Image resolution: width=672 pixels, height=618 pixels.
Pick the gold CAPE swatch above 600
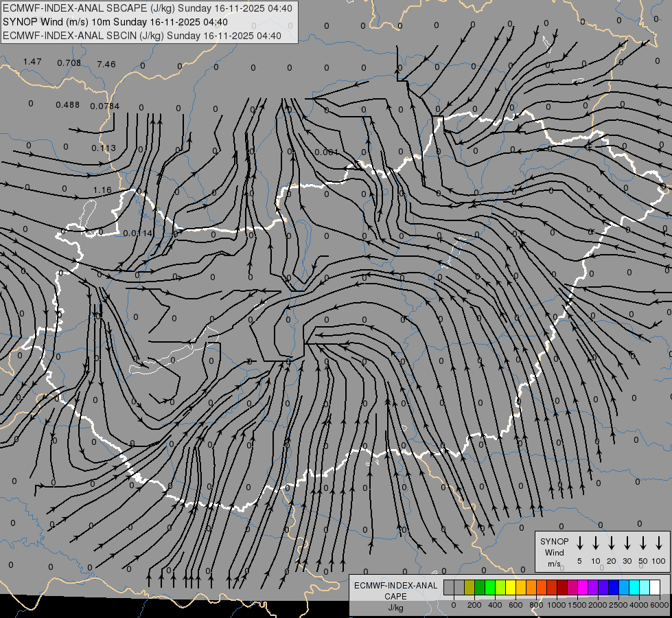(521, 588)
